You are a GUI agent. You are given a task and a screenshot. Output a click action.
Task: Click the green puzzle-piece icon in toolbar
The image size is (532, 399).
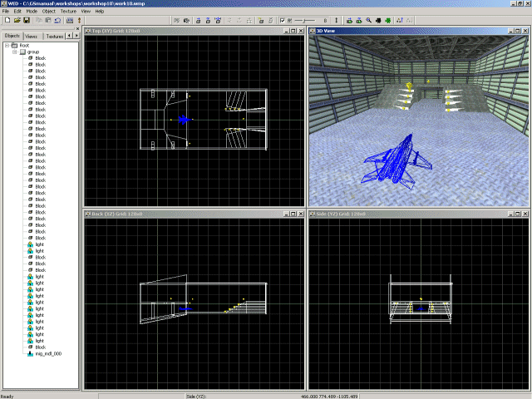(x=388, y=20)
